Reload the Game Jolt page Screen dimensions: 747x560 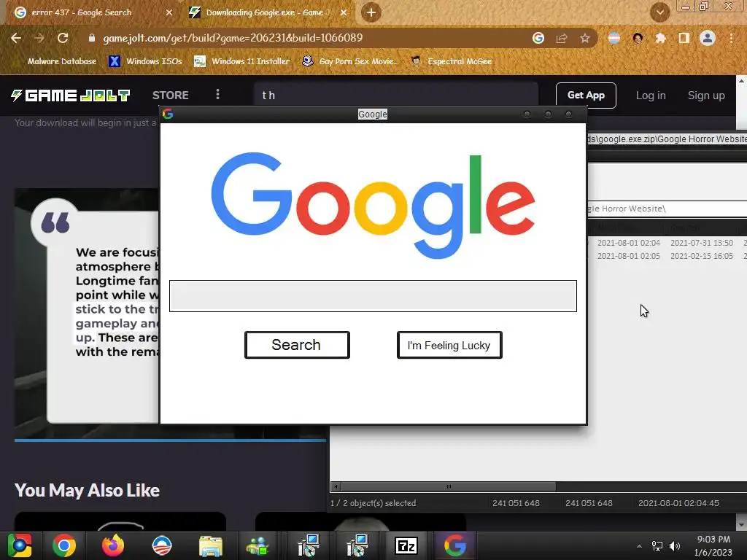point(63,38)
